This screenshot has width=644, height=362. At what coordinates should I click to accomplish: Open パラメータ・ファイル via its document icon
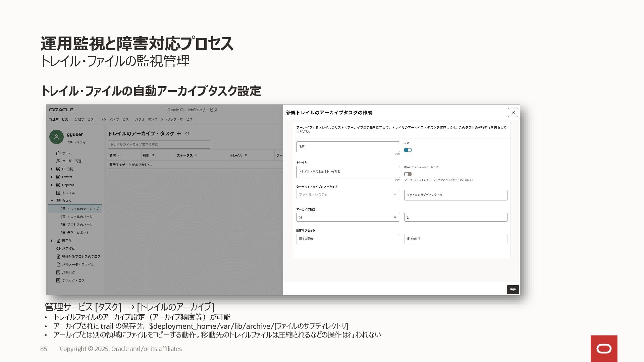58,264
